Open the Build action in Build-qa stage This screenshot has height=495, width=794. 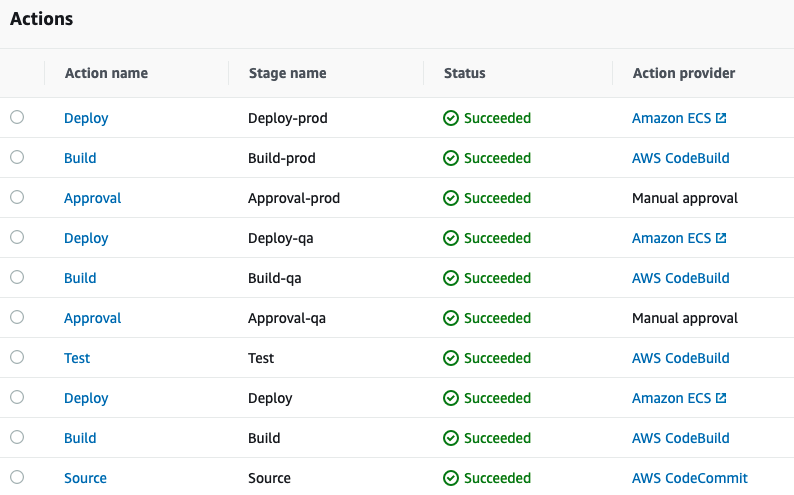coord(80,278)
